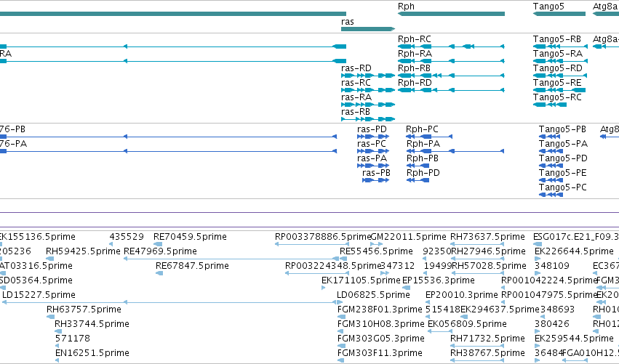This screenshot has width=619, height=364.
Task: Select EST EN16251.5prime
Action: click(x=92, y=353)
